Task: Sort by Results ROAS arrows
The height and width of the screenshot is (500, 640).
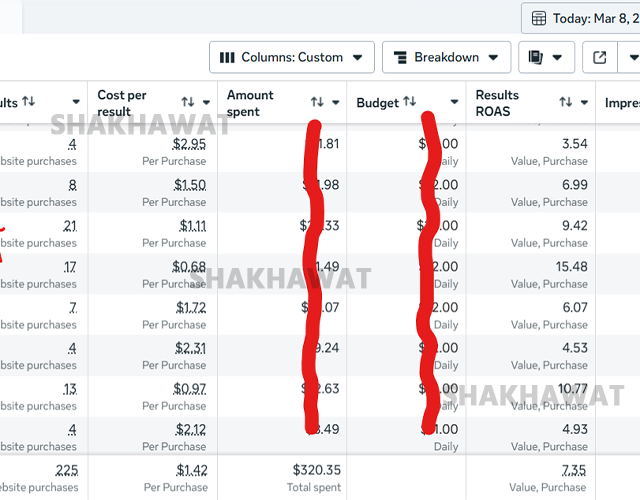Action: [x=565, y=102]
